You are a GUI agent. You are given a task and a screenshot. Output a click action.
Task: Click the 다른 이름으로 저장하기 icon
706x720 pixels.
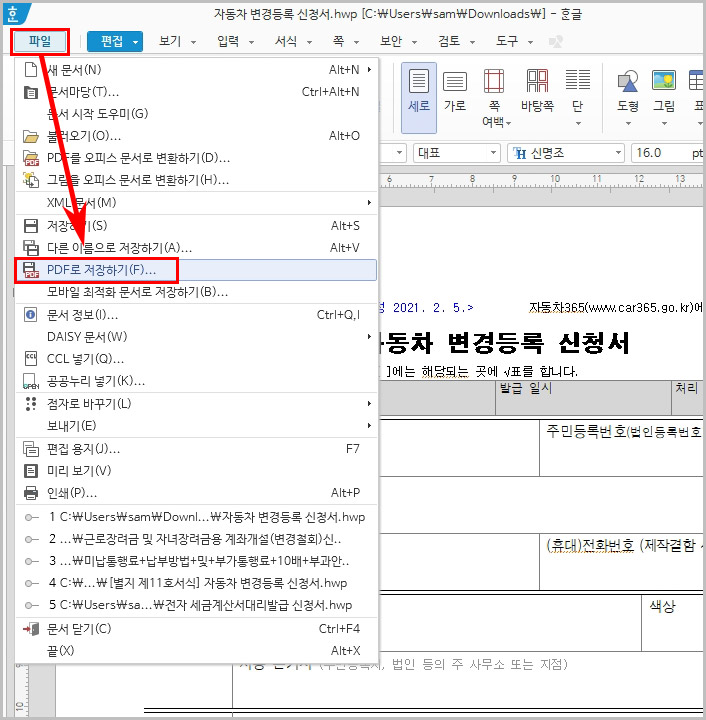coord(31,248)
